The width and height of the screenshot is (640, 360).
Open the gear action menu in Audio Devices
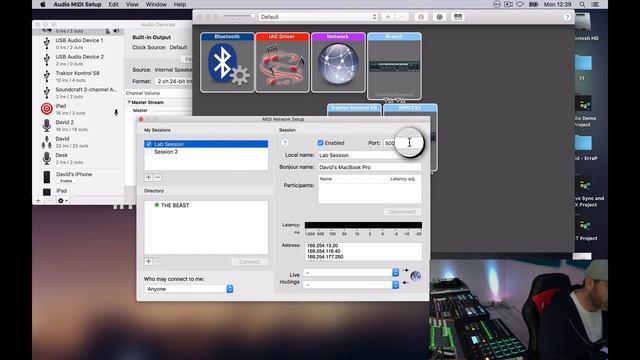62,200
